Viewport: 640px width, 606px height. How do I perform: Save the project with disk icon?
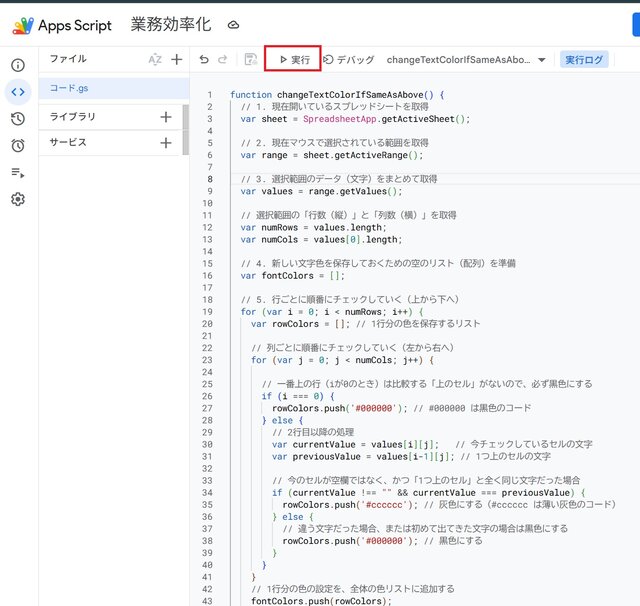click(251, 60)
